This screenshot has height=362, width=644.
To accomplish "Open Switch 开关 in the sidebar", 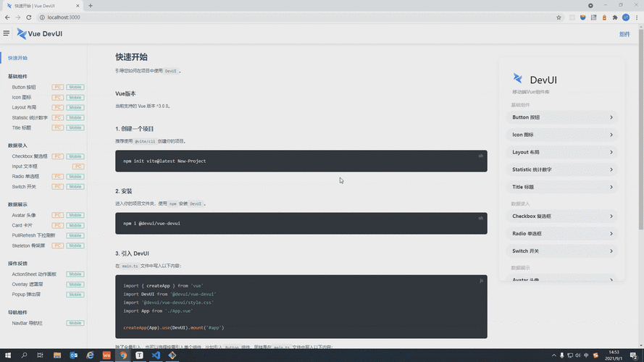I will (24, 187).
